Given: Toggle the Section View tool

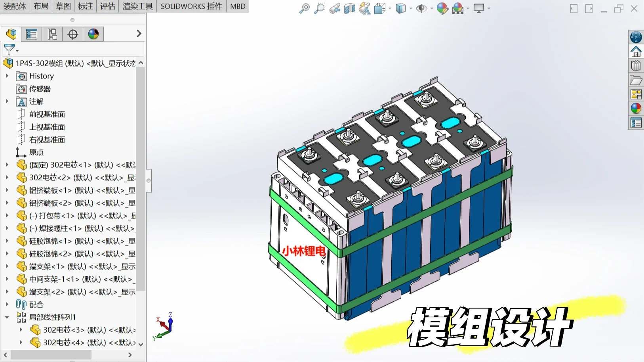Looking at the screenshot, I should [x=350, y=8].
